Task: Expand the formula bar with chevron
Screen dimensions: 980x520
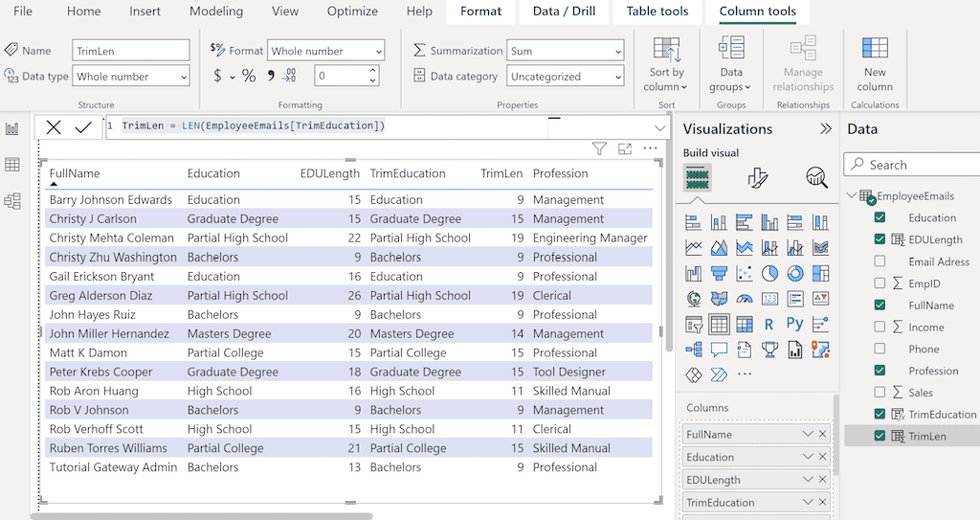Action: click(660, 128)
